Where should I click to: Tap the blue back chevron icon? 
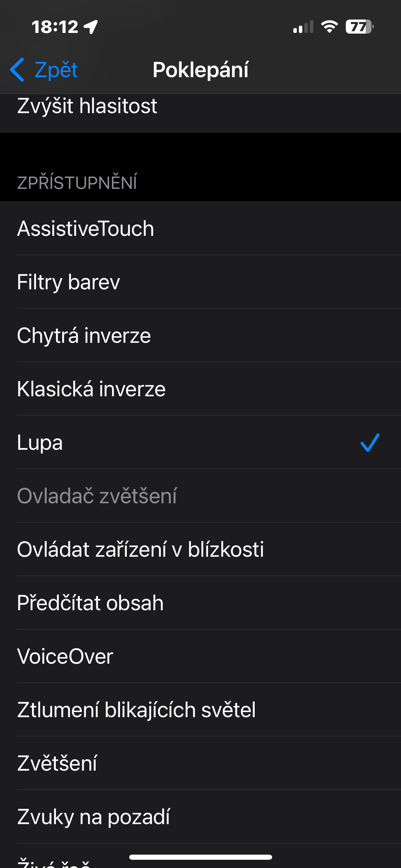(17, 70)
